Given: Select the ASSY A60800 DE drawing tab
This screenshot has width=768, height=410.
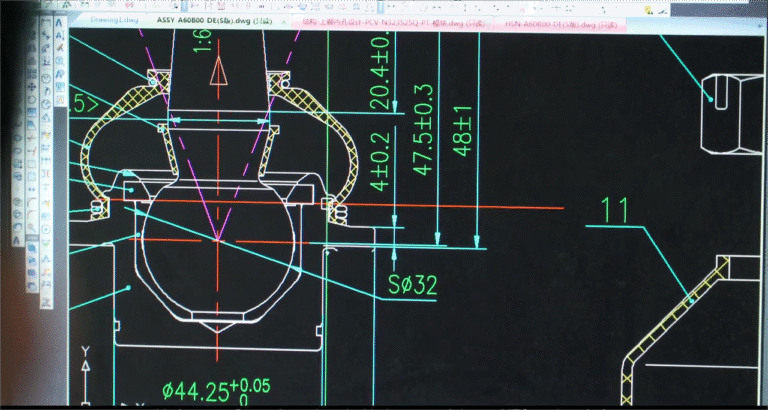Looking at the screenshot, I should pyautogui.click(x=203, y=20).
